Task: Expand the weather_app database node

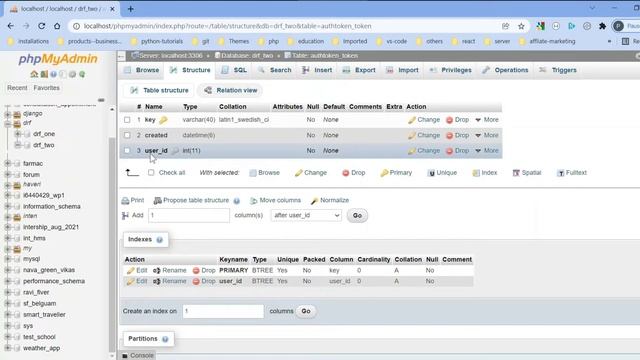Action: click(x=8, y=348)
